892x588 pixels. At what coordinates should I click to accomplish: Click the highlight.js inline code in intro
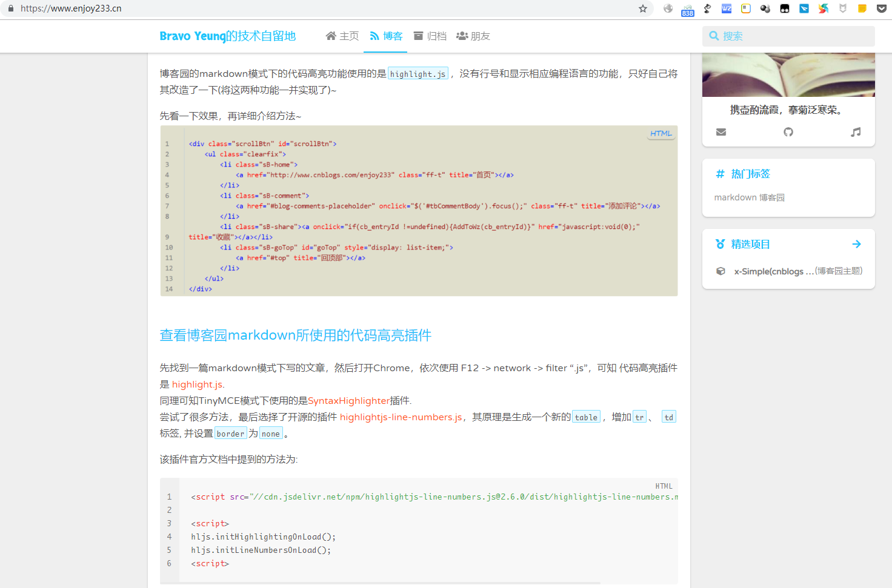click(x=418, y=74)
